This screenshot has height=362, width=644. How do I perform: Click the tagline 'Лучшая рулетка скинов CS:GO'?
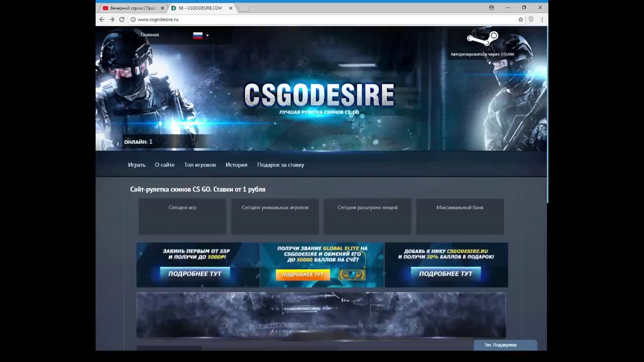point(319,112)
